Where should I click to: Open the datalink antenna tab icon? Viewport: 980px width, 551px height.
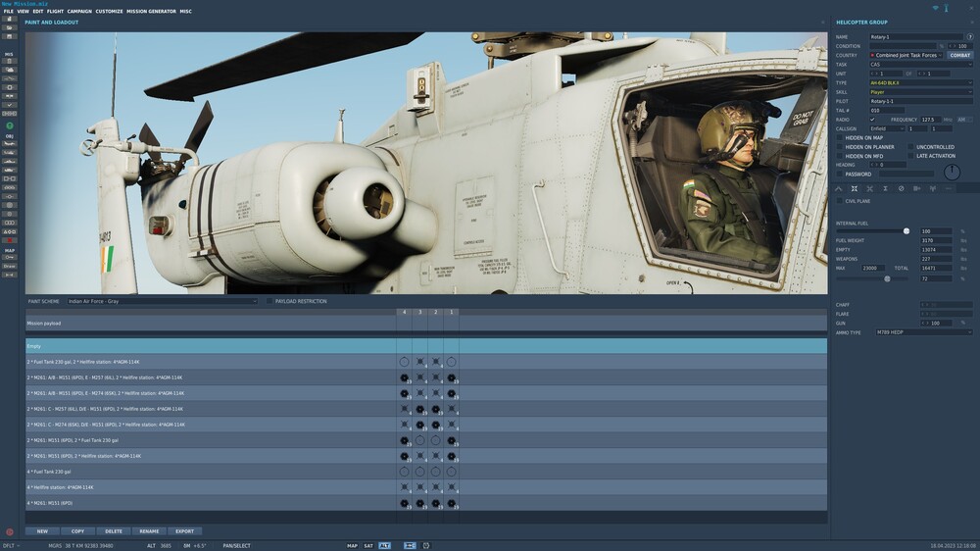(x=933, y=189)
